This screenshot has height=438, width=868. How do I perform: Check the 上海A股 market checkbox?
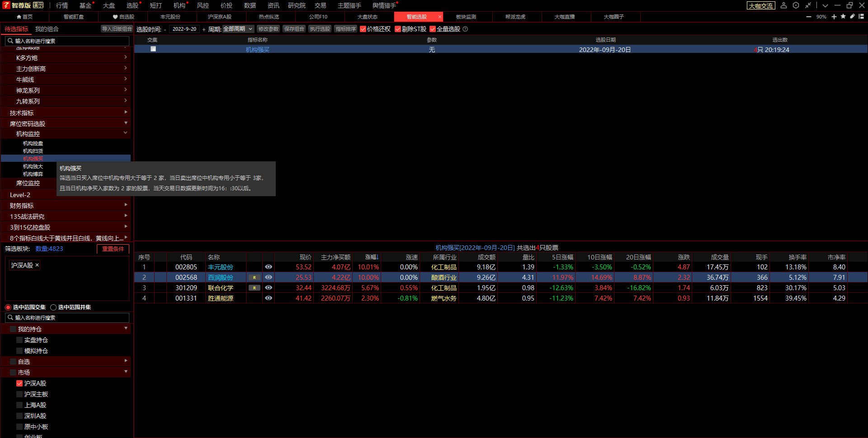pos(19,405)
